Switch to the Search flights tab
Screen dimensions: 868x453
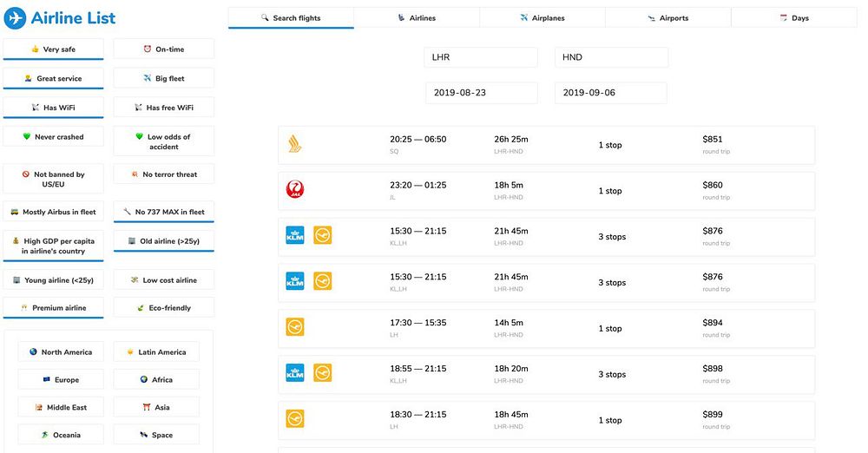(x=291, y=17)
